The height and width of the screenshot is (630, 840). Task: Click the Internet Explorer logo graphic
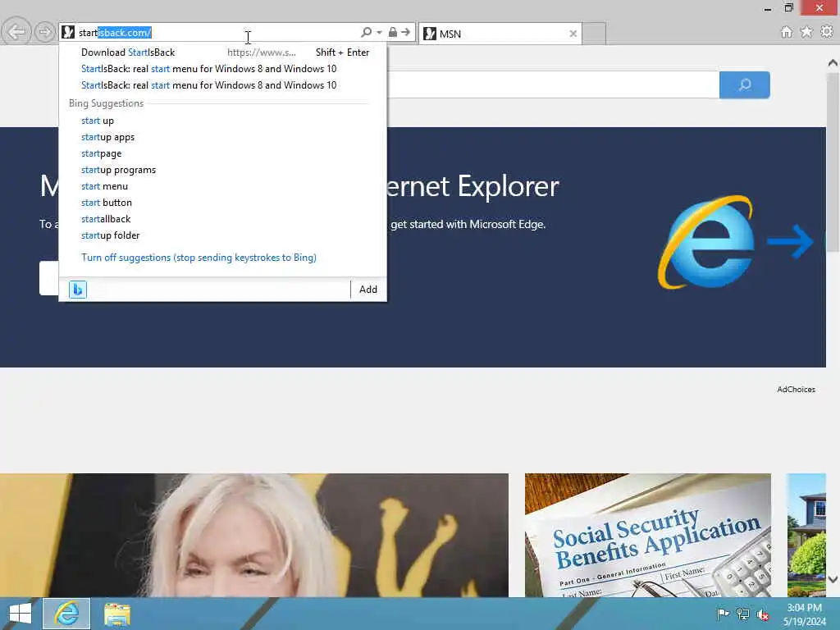click(707, 242)
